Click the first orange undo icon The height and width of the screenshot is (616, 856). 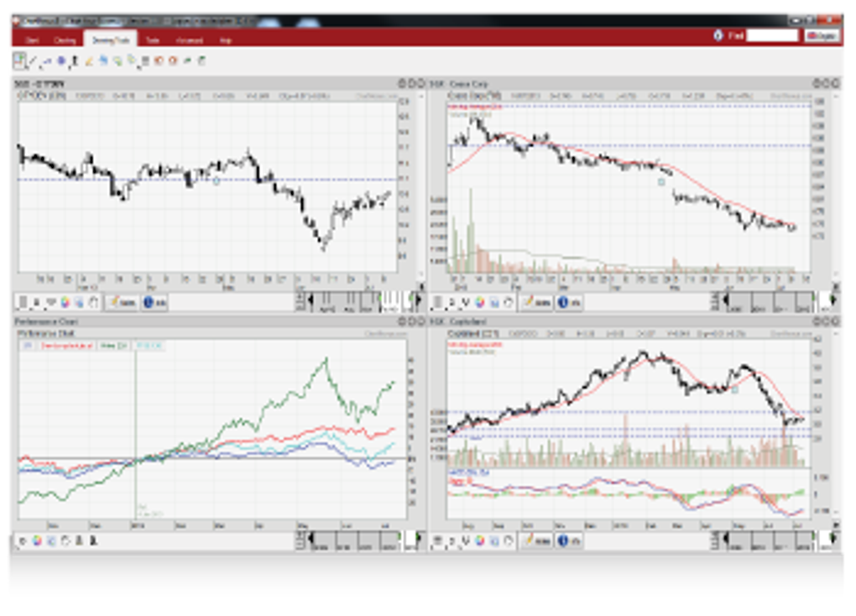159,61
